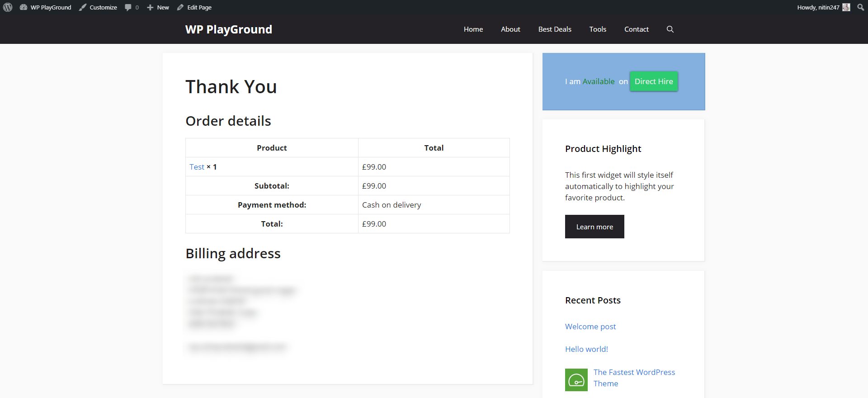The height and width of the screenshot is (398, 868).
Task: Go to the Home page
Action: (x=473, y=29)
